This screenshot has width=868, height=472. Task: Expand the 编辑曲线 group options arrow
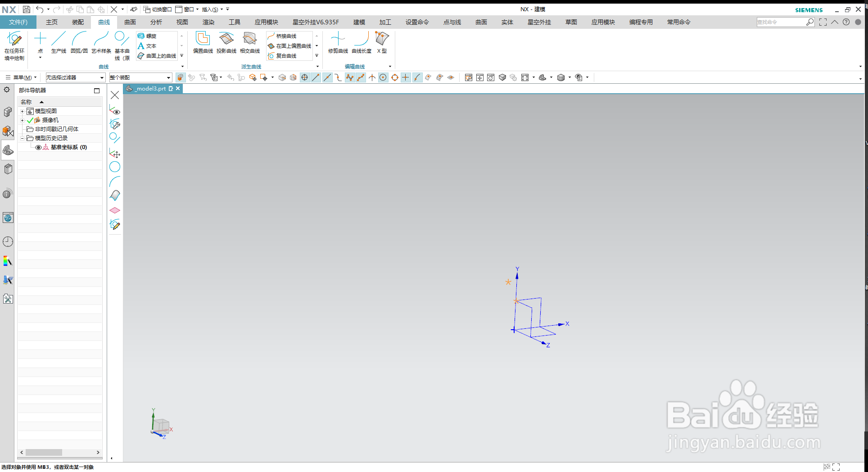tap(390, 67)
